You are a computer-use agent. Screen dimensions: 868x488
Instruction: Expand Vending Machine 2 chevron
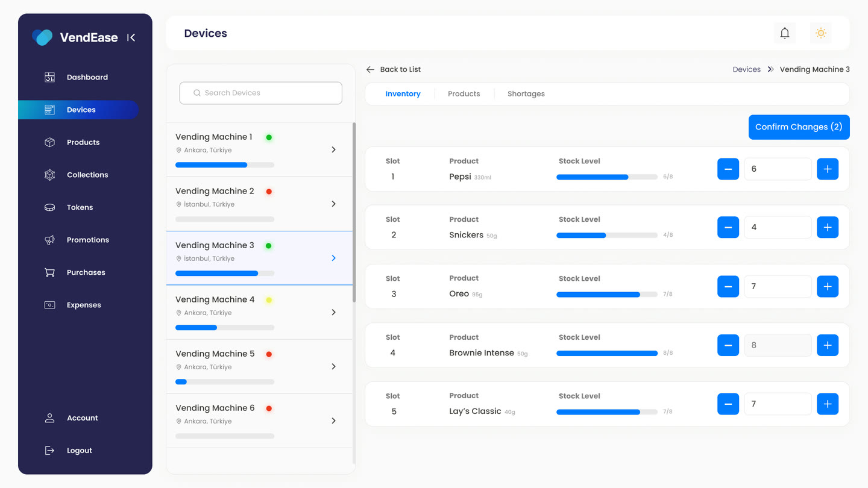(334, 204)
